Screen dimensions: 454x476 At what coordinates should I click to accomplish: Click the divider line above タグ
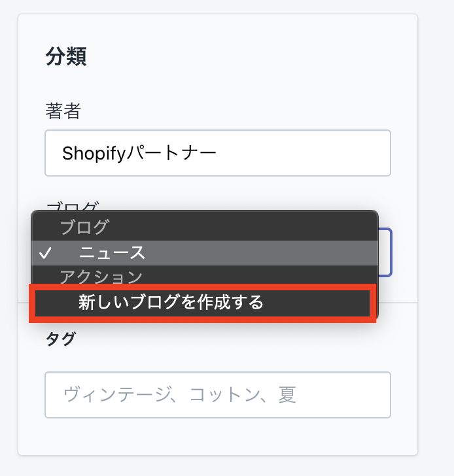click(x=399, y=303)
